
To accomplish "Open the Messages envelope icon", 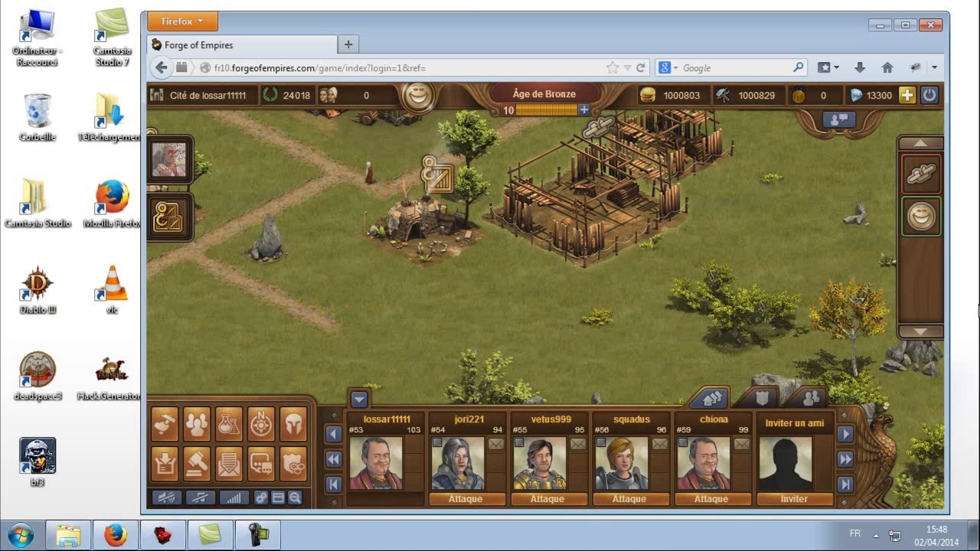I will click(229, 463).
